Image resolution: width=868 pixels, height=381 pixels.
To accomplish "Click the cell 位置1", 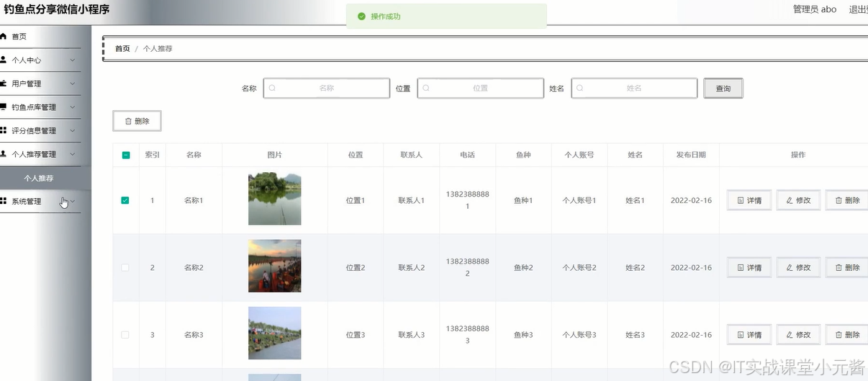I will (x=356, y=200).
